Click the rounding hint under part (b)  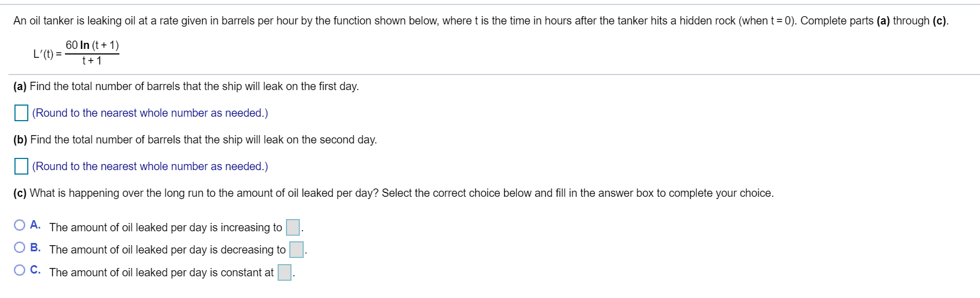click(150, 166)
